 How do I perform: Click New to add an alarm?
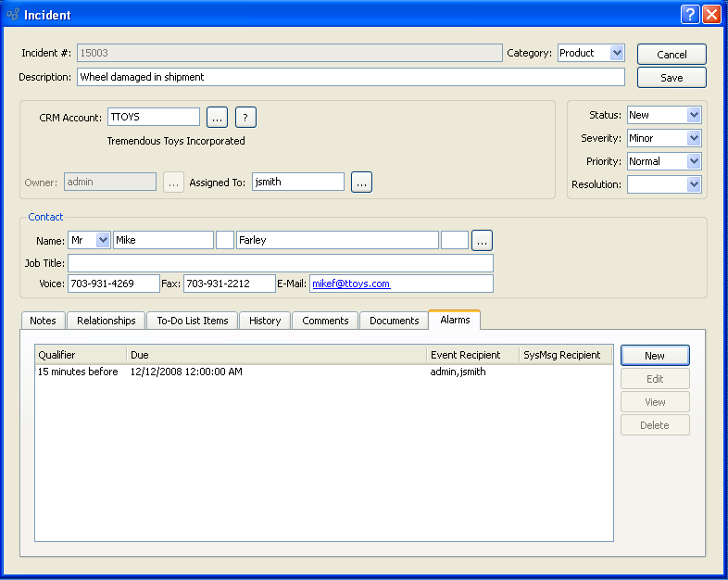[x=655, y=356]
